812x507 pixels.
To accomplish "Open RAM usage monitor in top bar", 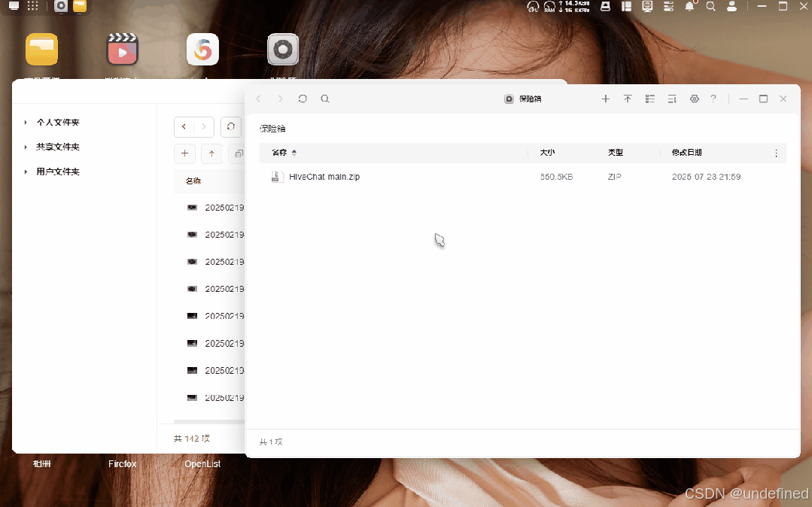I will tap(549, 6).
